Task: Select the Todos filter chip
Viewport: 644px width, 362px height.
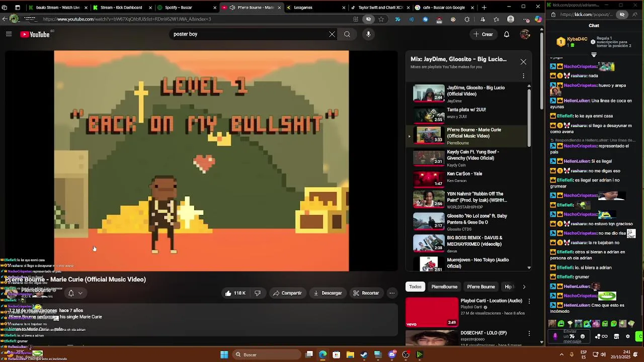Action: 415,287
